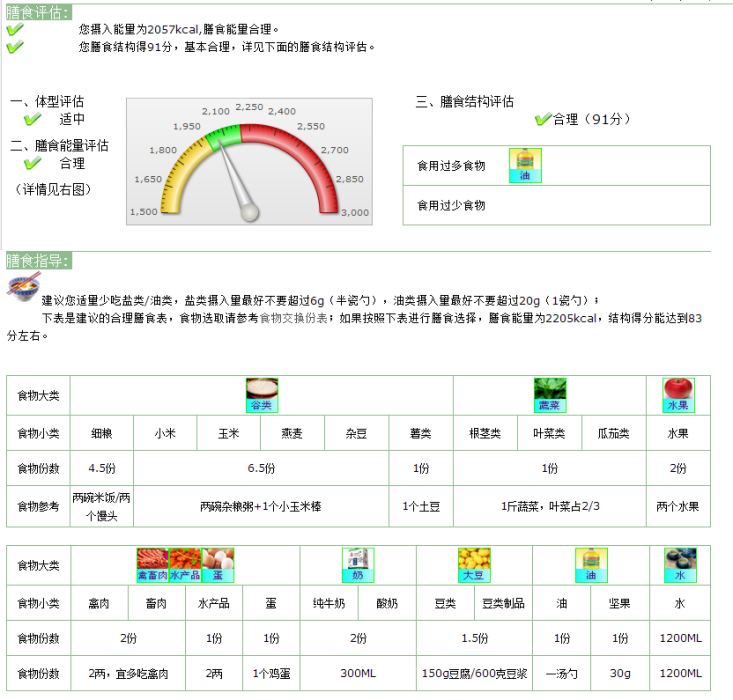Click the grain (谷类) food category icon
Viewport: 733px width, 700px height.
262,395
